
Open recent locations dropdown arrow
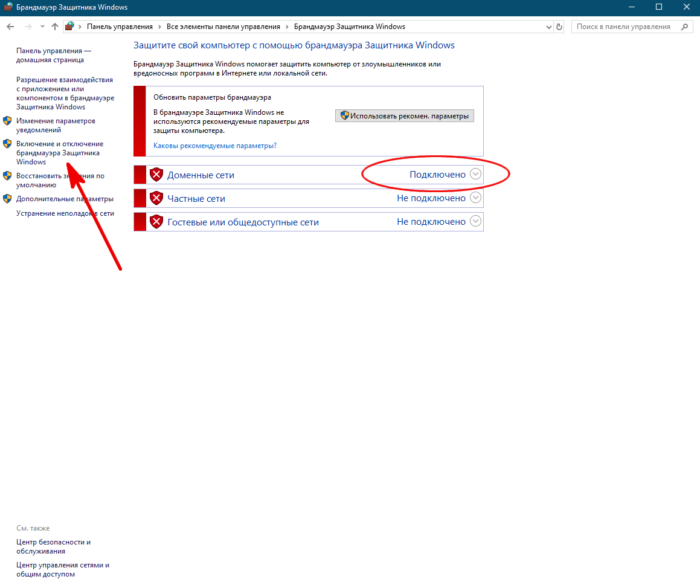click(x=42, y=27)
